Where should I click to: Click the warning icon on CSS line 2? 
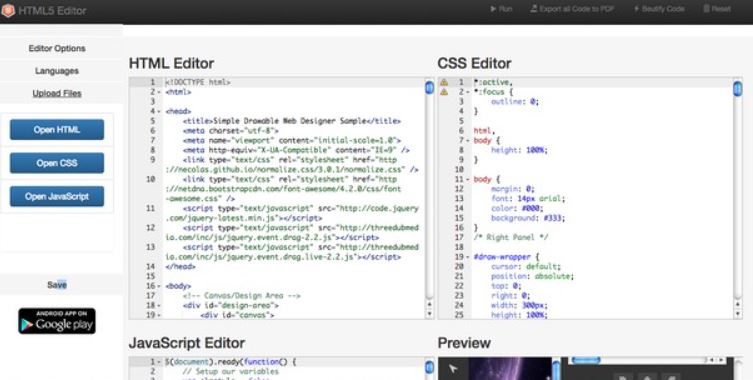coord(444,92)
